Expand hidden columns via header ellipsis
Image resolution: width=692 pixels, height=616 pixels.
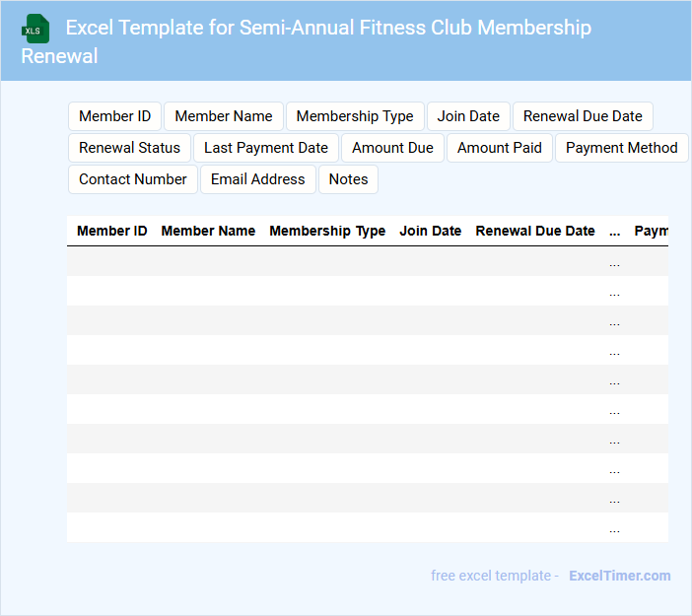[614, 232]
